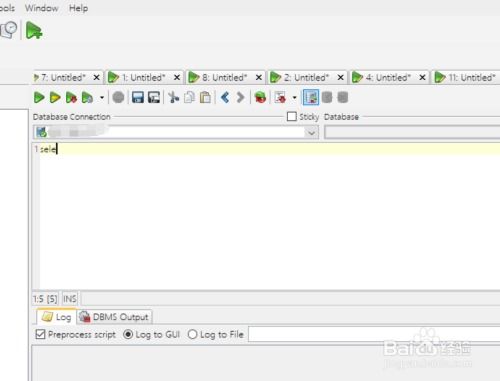The height and width of the screenshot is (381, 500).
Task: Uncheck the Preprocess script checkbox
Action: (x=40, y=334)
